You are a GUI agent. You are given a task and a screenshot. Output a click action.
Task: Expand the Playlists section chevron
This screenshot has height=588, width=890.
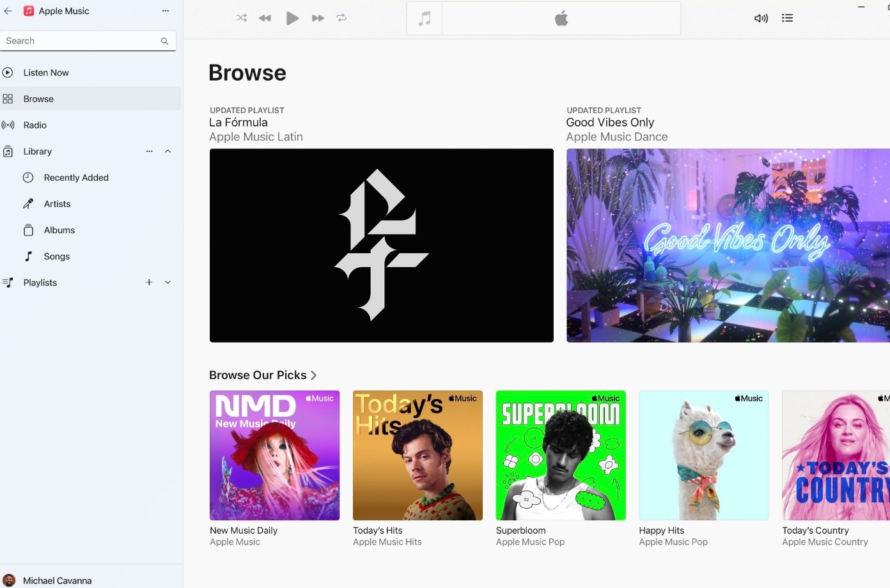[x=168, y=282]
